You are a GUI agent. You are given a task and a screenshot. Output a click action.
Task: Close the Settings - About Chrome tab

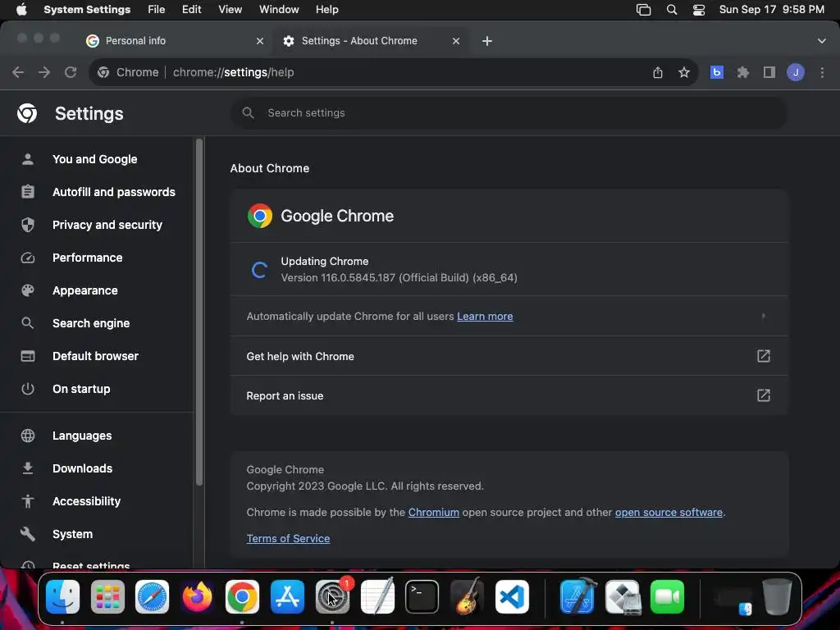click(x=456, y=41)
